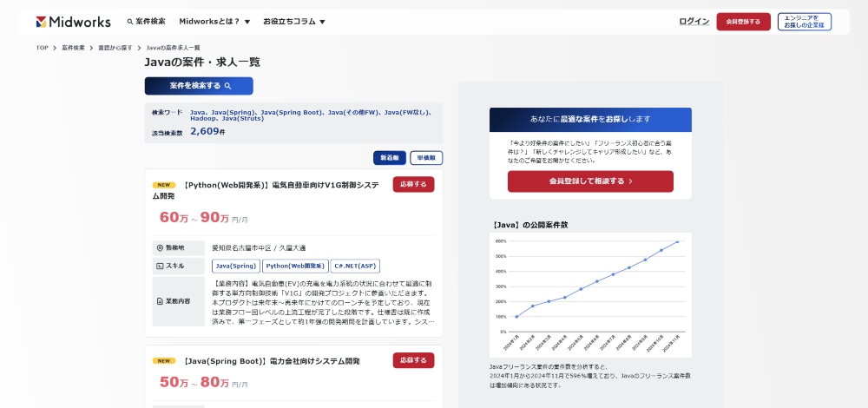Open the 【Java(Spring Boot)】電力会社向けシステム開発 title
Image resolution: width=868 pixels, height=408 pixels.
click(x=271, y=361)
